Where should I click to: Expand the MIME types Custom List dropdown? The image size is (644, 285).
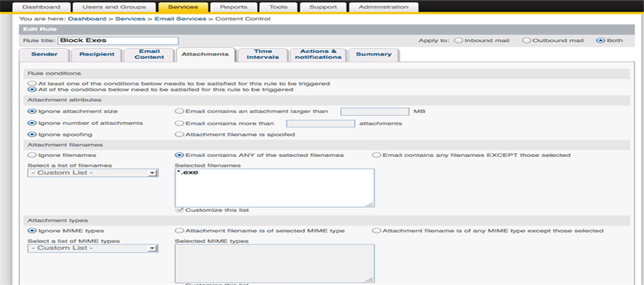point(93,249)
